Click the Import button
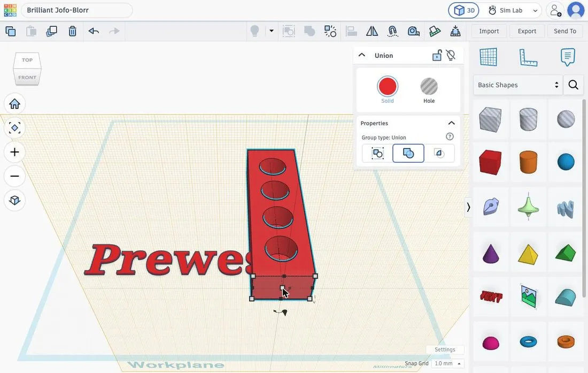 pos(489,31)
